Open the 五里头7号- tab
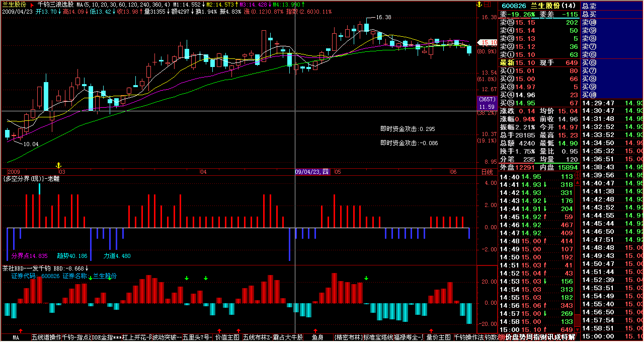This screenshot has height=342, width=644. point(198,337)
